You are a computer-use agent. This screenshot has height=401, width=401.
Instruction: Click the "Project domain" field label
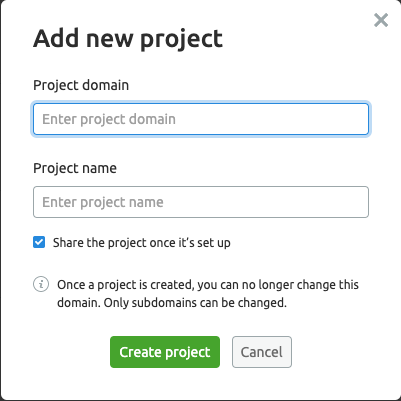[x=81, y=85]
